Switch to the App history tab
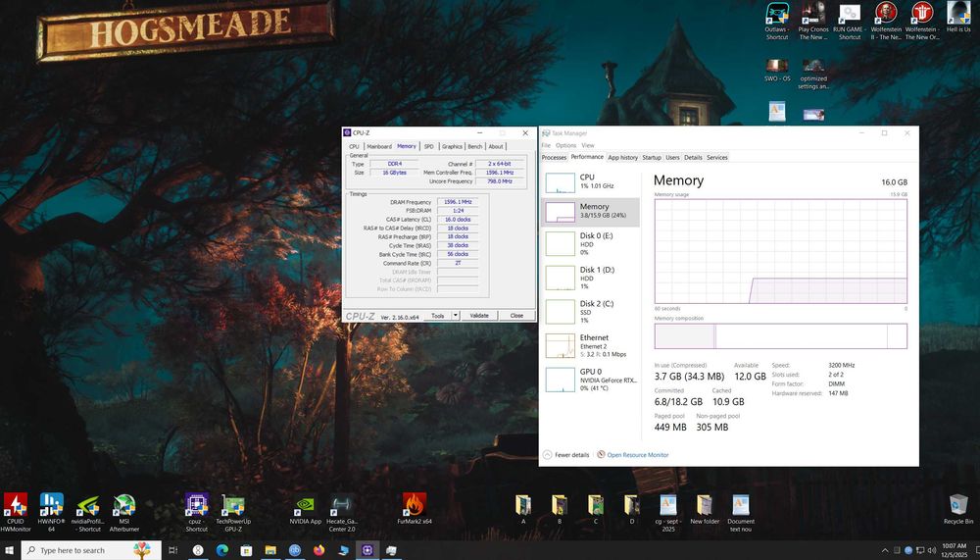Image resolution: width=980 pixels, height=560 pixels. pyautogui.click(x=623, y=158)
